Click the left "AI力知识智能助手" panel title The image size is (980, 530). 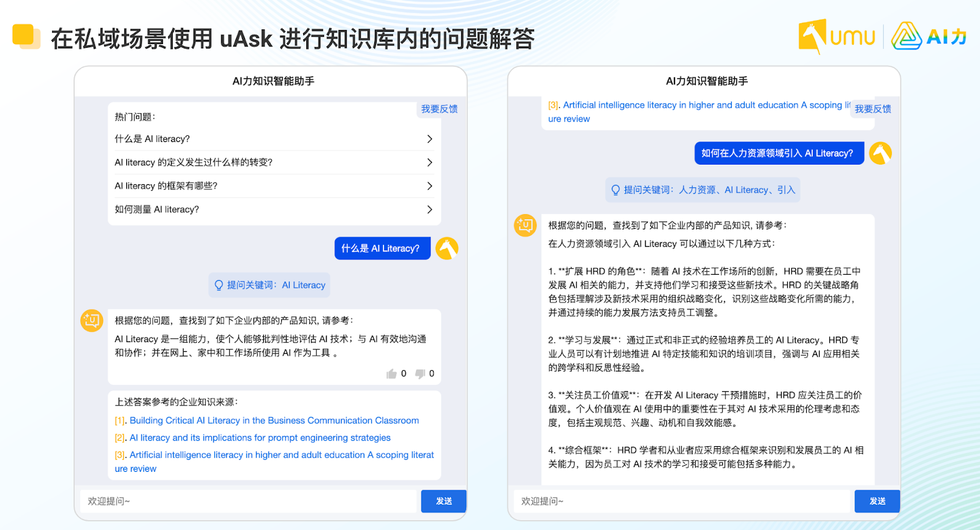click(273, 81)
